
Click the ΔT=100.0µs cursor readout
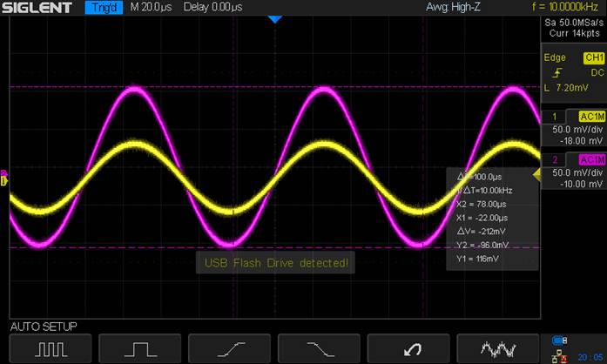click(479, 177)
